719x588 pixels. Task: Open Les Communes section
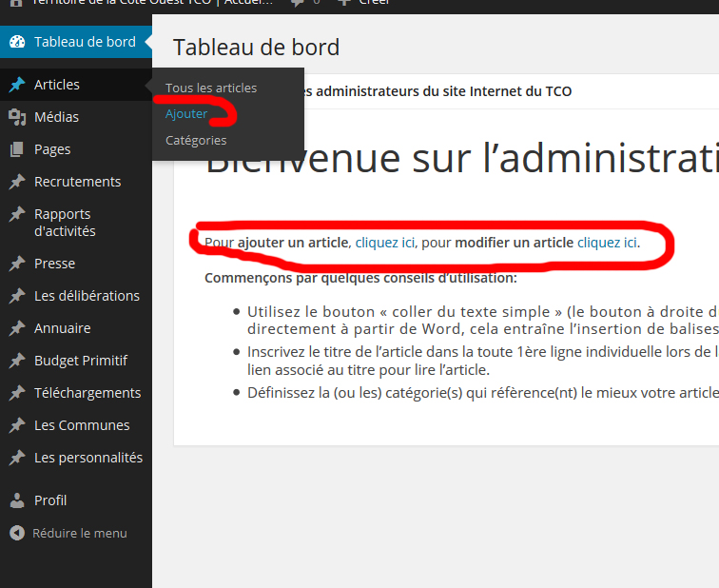pos(76,425)
